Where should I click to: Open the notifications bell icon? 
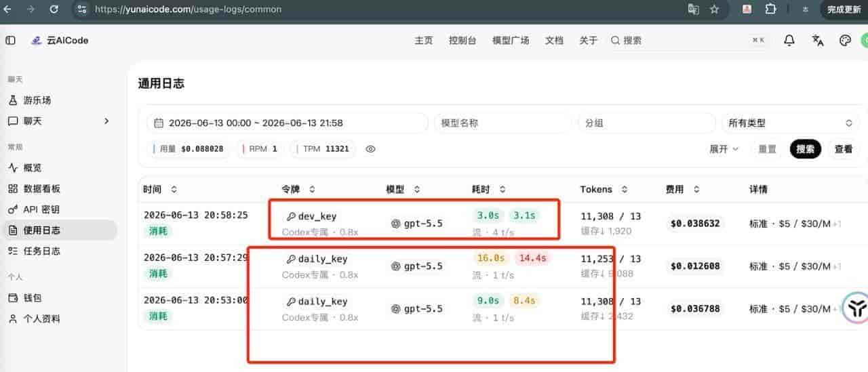click(789, 41)
